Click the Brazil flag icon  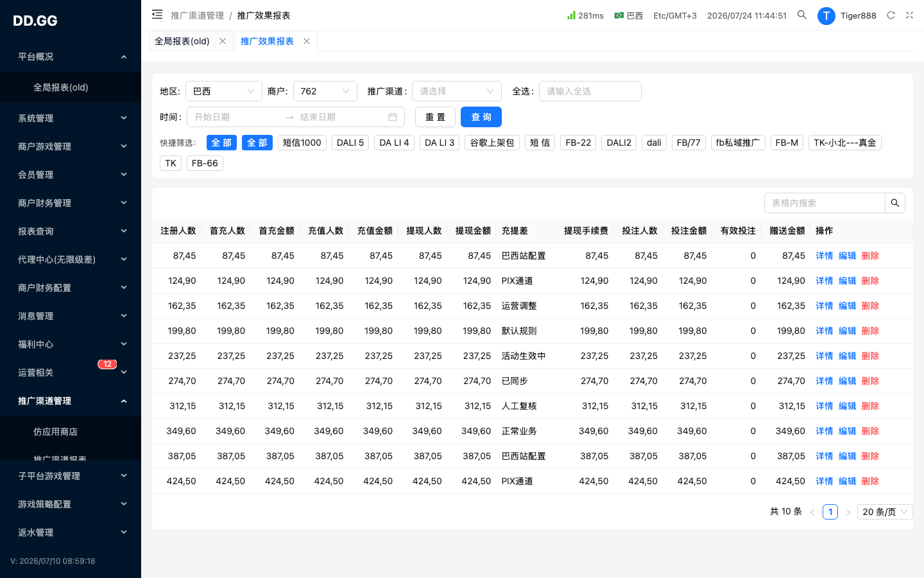point(619,15)
